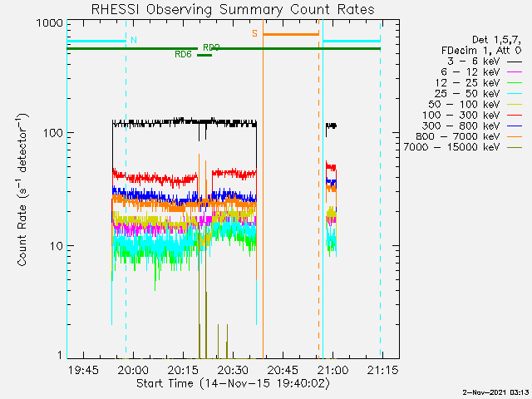Click the red 100 - 300 keV legend line
Image resolution: width=532 pixels, height=399 pixels.
[x=515, y=116]
